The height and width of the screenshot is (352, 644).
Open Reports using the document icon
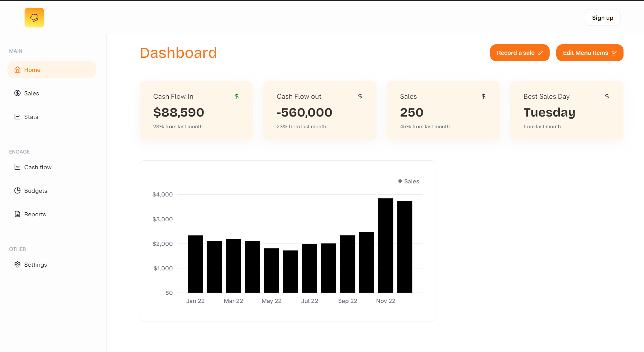click(x=17, y=214)
